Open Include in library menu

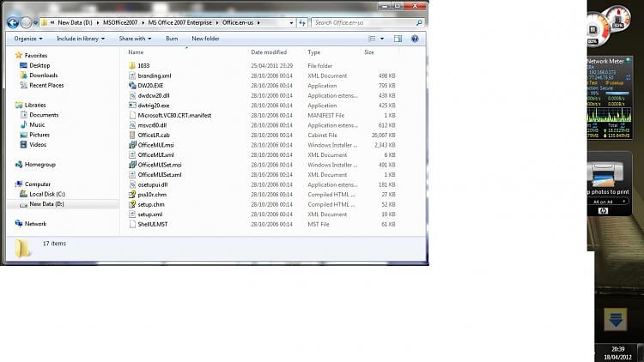[81, 39]
